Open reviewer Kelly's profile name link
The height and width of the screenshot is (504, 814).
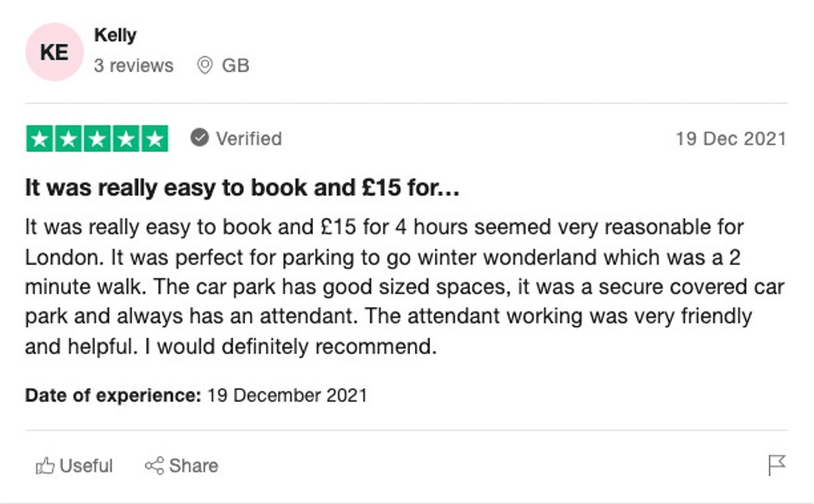tap(115, 35)
